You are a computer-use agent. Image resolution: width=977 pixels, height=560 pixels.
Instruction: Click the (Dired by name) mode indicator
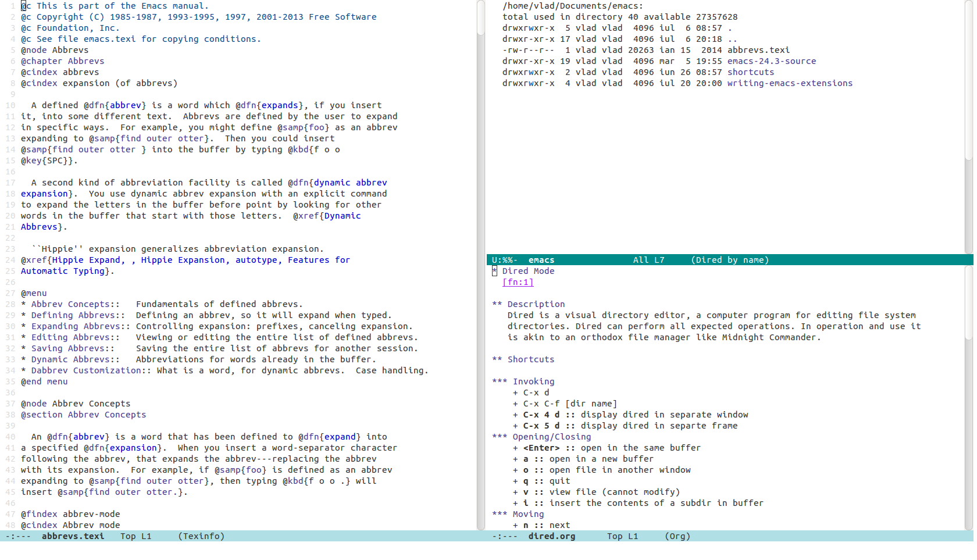click(x=730, y=260)
